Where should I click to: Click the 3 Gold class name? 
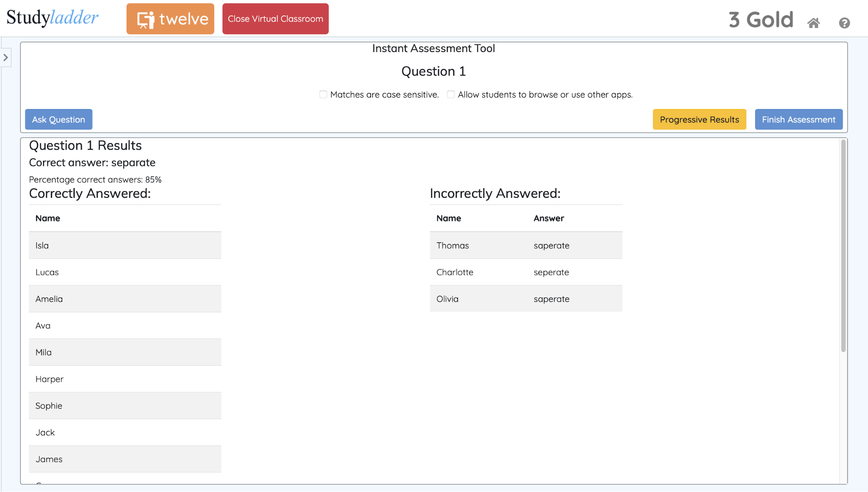click(761, 20)
